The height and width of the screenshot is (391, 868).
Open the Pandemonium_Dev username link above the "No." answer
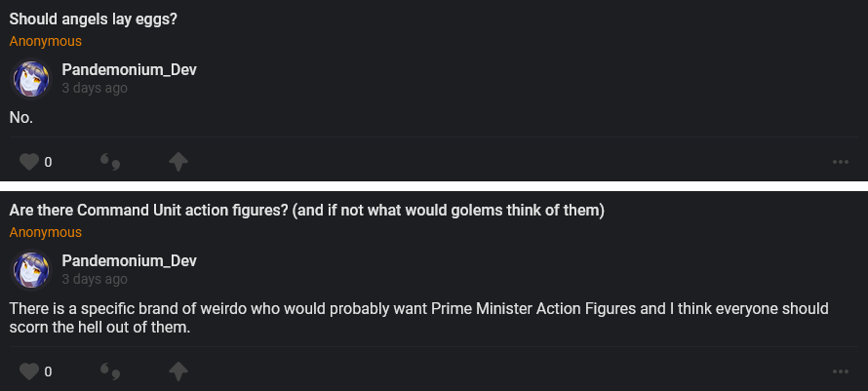pos(130,69)
